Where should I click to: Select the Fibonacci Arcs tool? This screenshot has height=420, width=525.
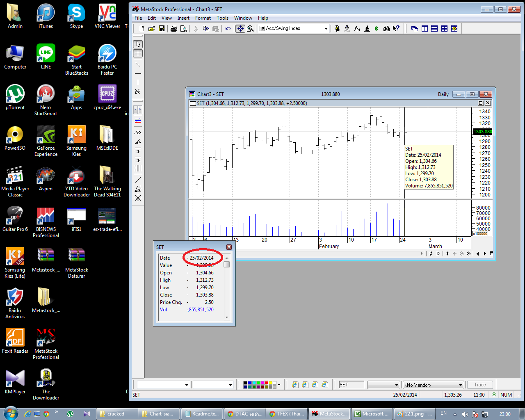pyautogui.click(x=138, y=133)
